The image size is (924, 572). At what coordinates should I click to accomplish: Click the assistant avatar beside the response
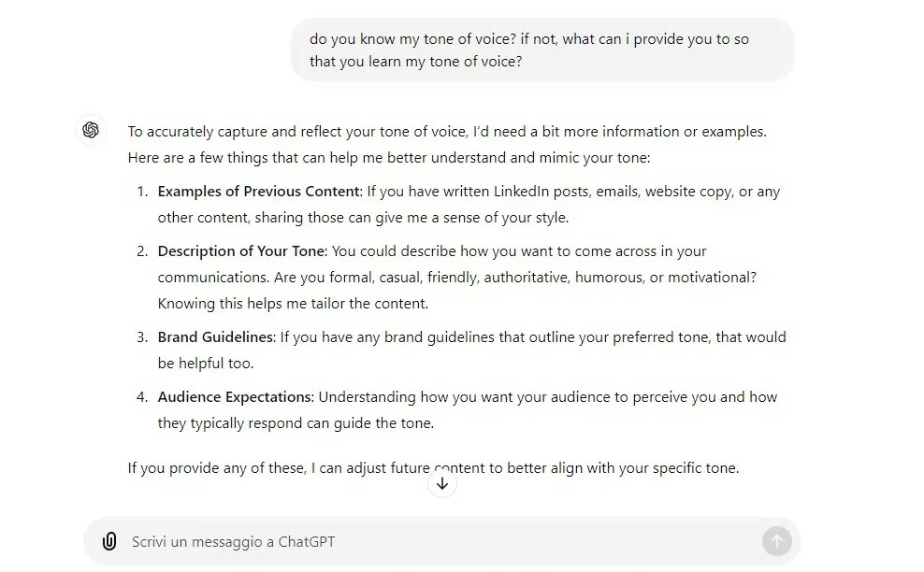[91, 131]
